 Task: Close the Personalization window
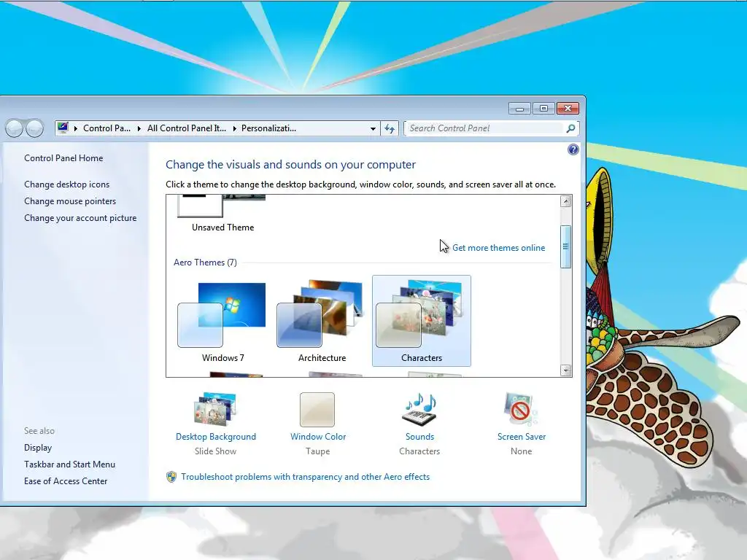point(568,109)
